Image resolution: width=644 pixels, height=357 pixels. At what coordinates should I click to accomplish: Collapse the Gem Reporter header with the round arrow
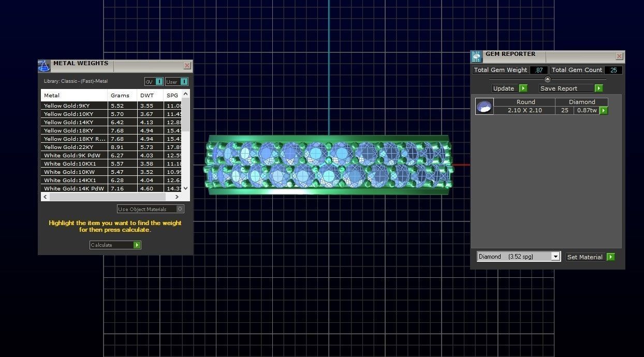pyautogui.click(x=548, y=79)
